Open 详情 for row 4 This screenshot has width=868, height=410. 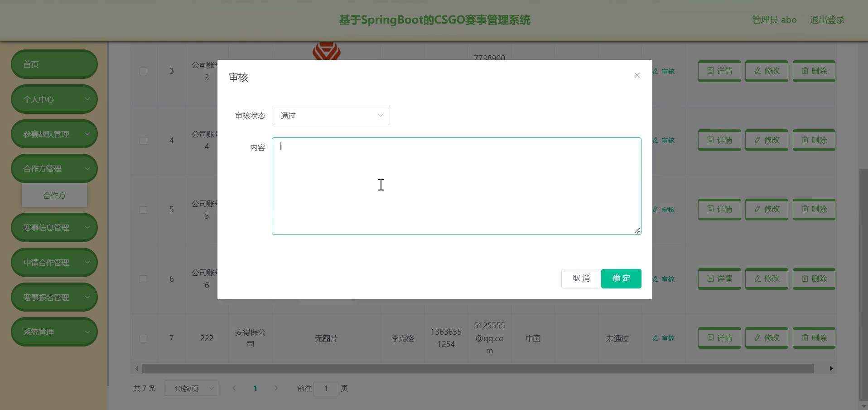tap(719, 141)
